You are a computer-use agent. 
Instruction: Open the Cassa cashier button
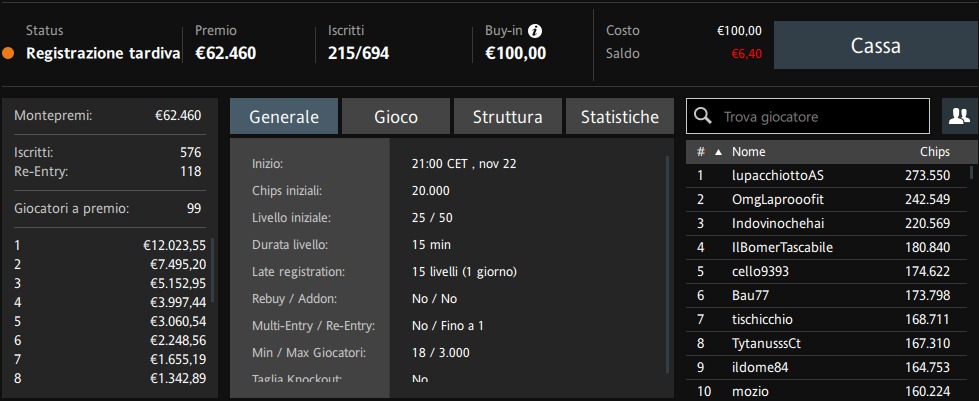875,46
